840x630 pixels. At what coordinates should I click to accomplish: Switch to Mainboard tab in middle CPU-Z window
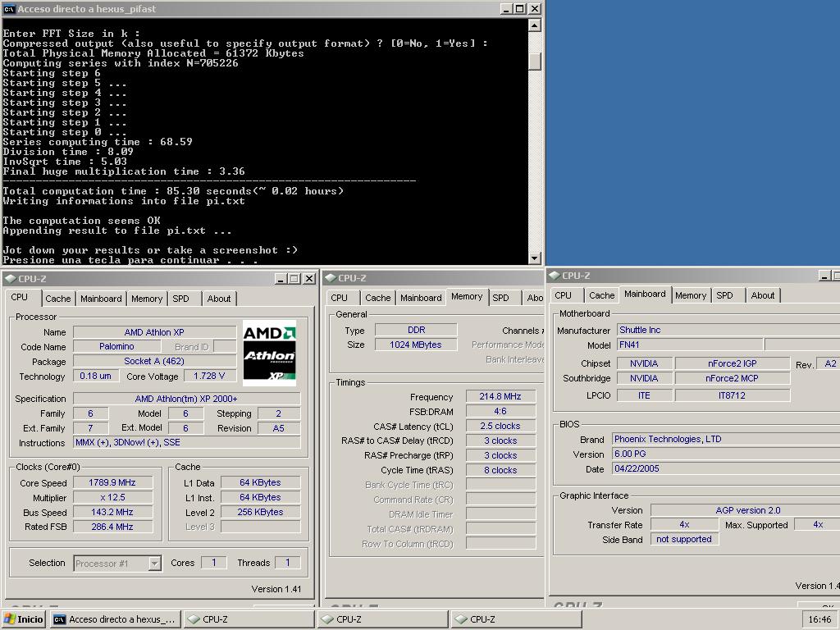(x=421, y=297)
